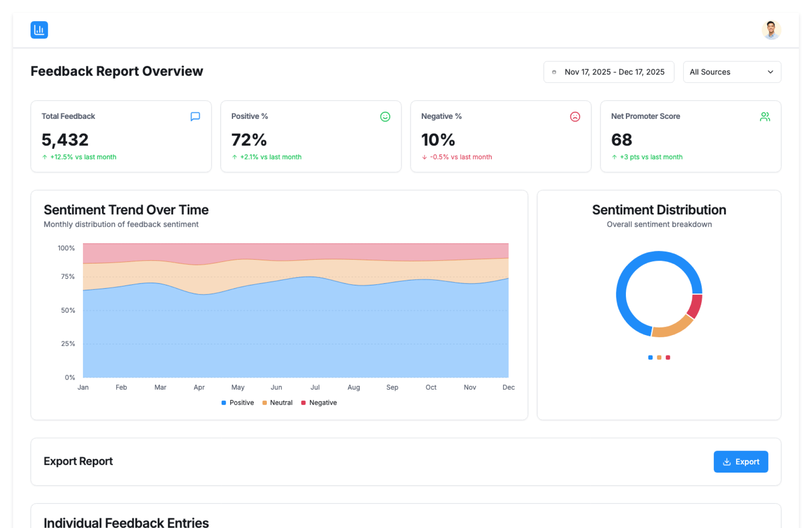Expand the sources chevron arrow
Image resolution: width=812 pixels, height=528 pixels.
pyautogui.click(x=770, y=72)
